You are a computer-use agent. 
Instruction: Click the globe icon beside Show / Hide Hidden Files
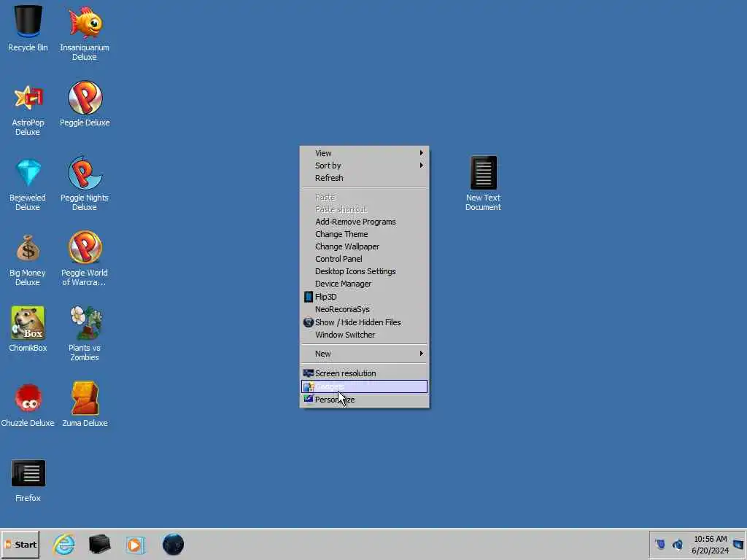[x=309, y=322]
